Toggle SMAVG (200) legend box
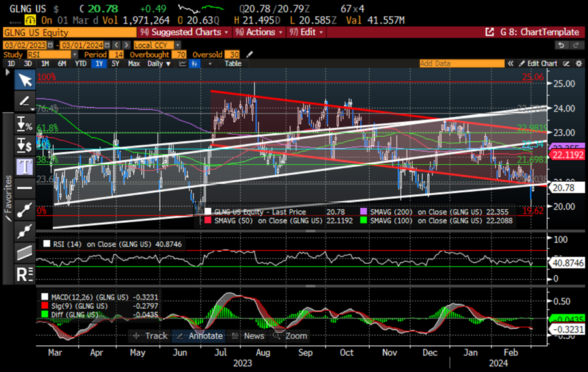 (x=363, y=212)
